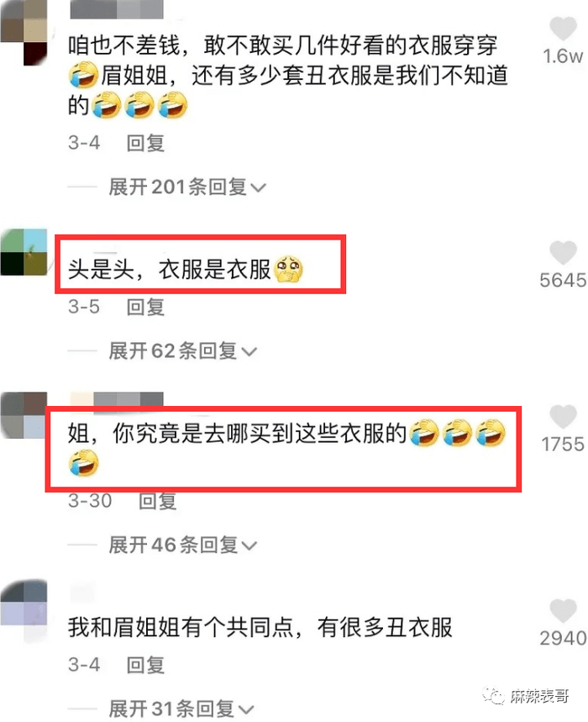
Task: Tap blurred username above first comment
Action: 117,9
